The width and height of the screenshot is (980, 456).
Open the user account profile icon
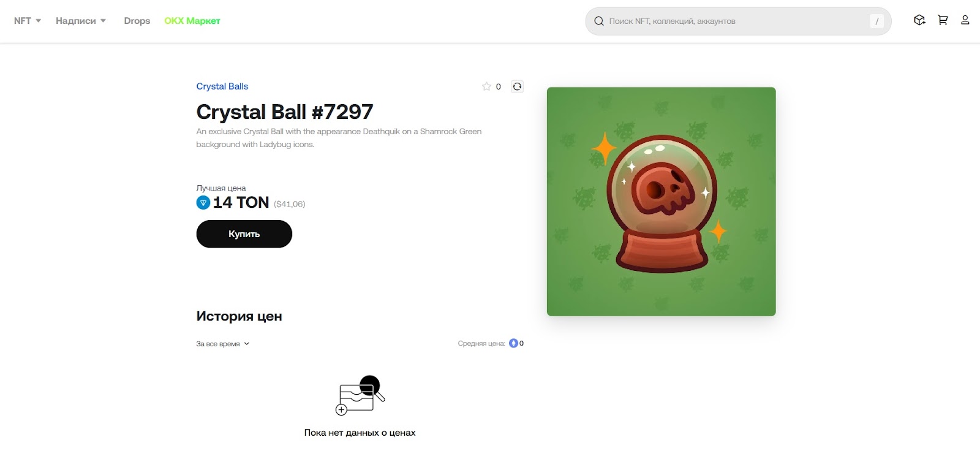click(965, 20)
